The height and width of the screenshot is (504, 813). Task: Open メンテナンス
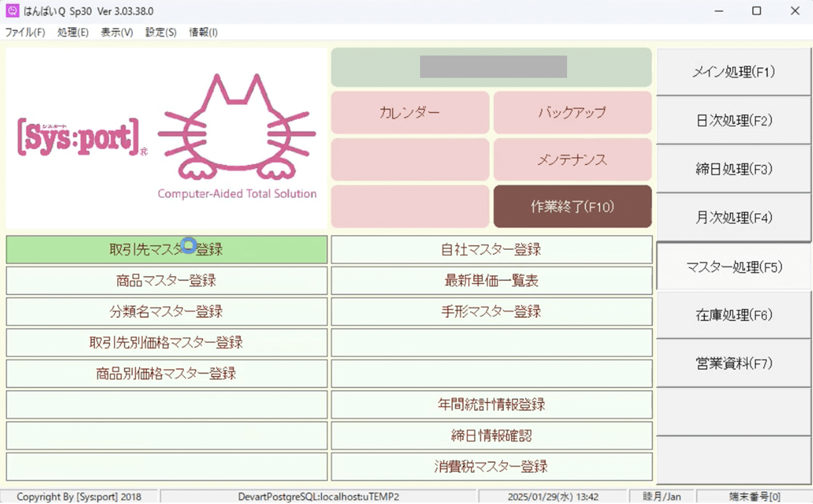click(x=572, y=160)
